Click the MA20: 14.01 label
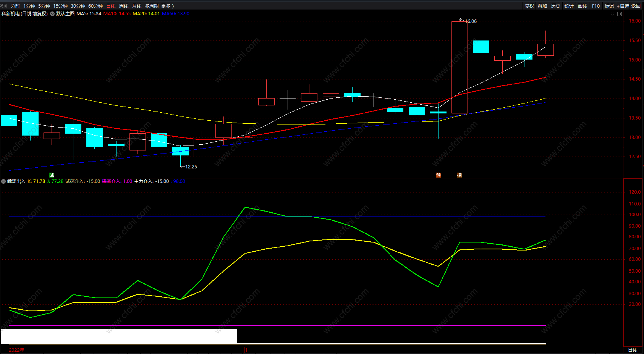The height and width of the screenshot is (354, 644). [146, 14]
